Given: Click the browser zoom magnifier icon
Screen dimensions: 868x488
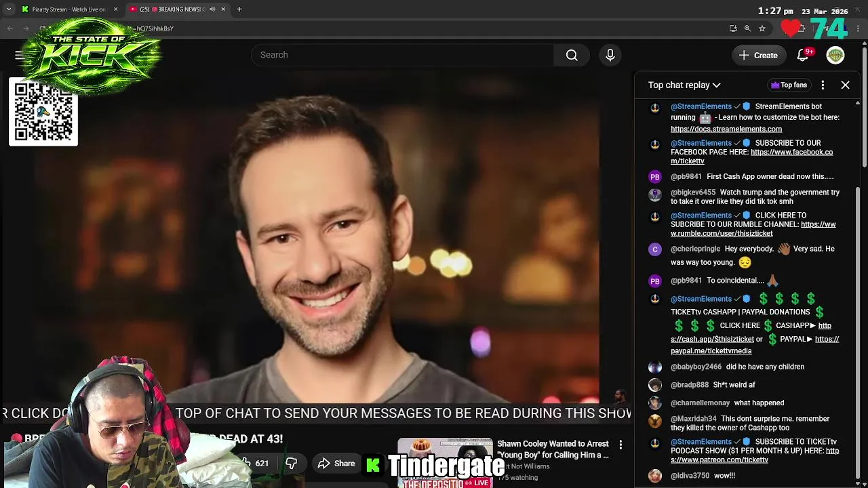Looking at the screenshot, I should point(747,28).
